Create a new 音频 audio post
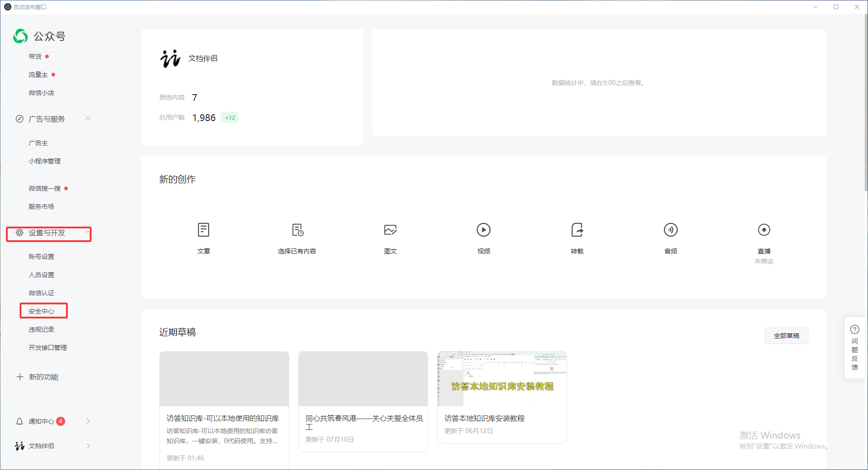 (x=670, y=239)
